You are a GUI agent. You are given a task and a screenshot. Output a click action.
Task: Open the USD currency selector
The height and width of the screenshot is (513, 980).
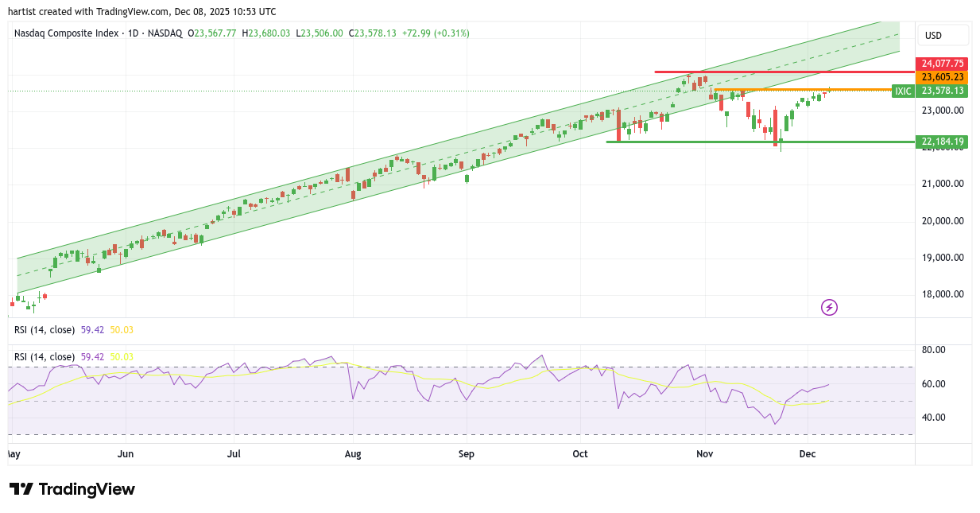pyautogui.click(x=943, y=35)
